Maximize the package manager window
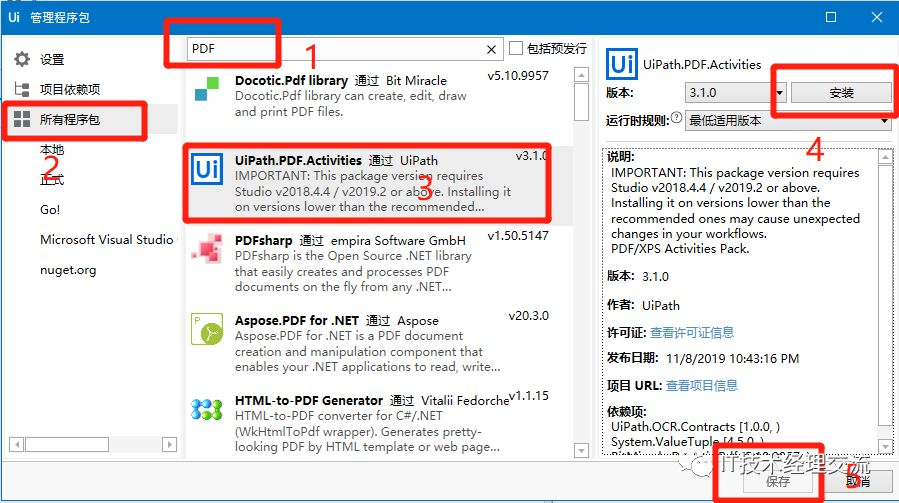This screenshot has width=899, height=503. click(x=831, y=17)
